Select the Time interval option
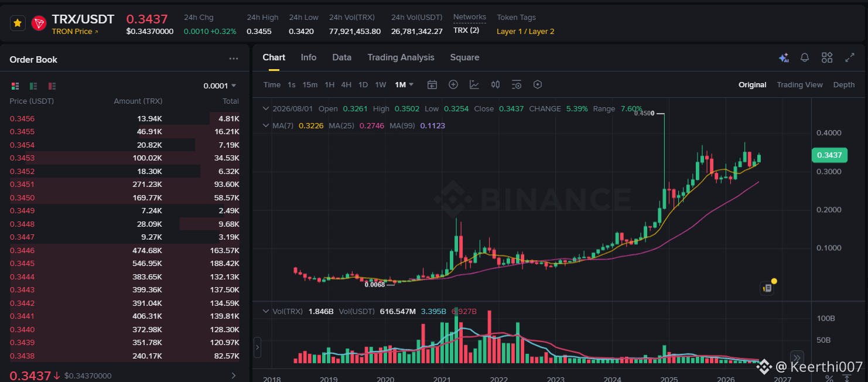Viewport: 868px width, 382px height. (272, 85)
